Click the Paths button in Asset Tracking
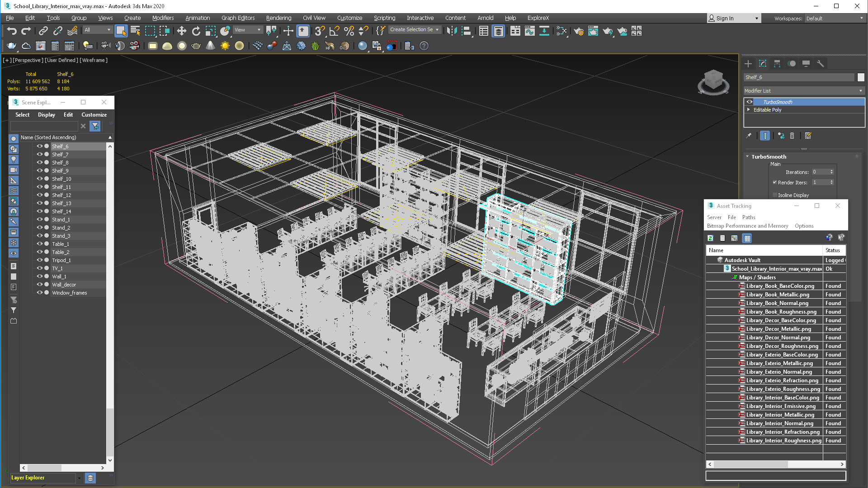 (749, 216)
